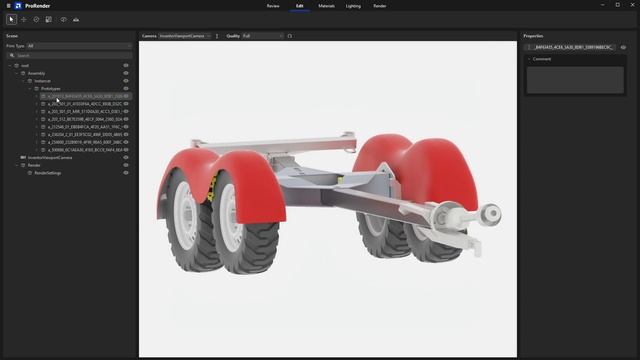Viewport: 640px width, 360px height.
Task: Select the Instancer row in the tree
Action: point(42,81)
